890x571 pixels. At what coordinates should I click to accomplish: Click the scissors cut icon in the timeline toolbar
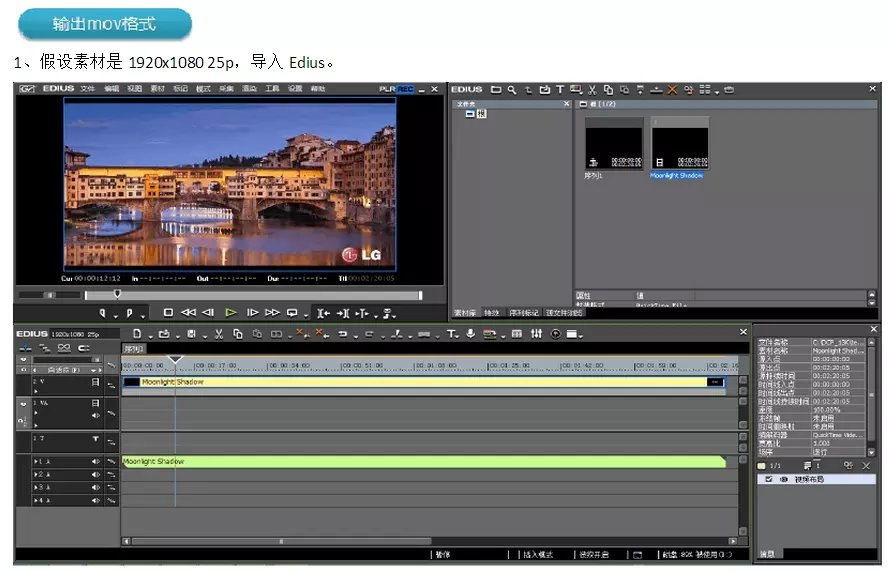[x=219, y=334]
